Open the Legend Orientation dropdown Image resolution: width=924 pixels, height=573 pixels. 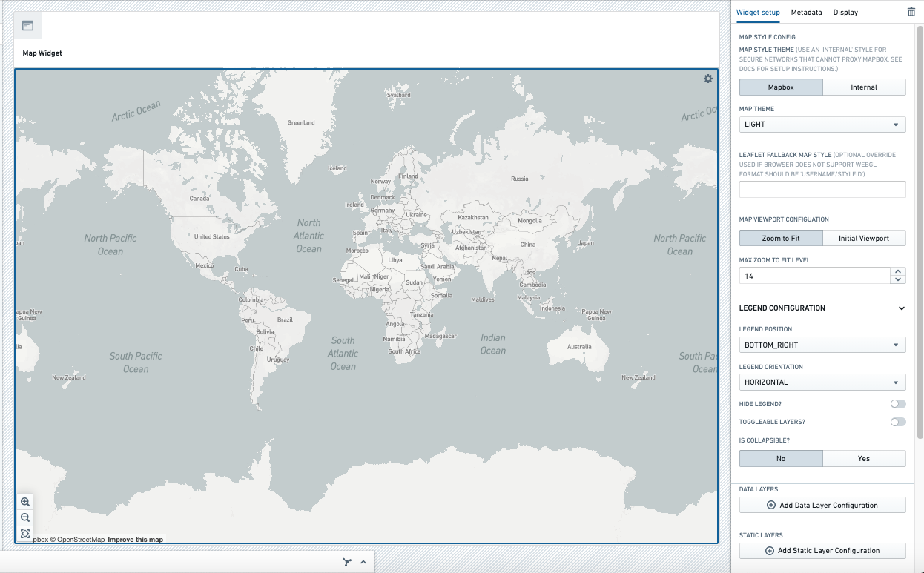click(822, 382)
